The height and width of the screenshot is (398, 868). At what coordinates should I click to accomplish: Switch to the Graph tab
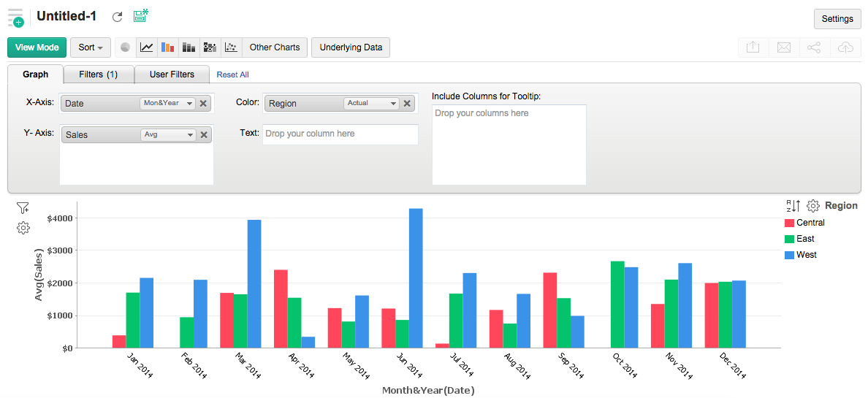click(x=35, y=74)
